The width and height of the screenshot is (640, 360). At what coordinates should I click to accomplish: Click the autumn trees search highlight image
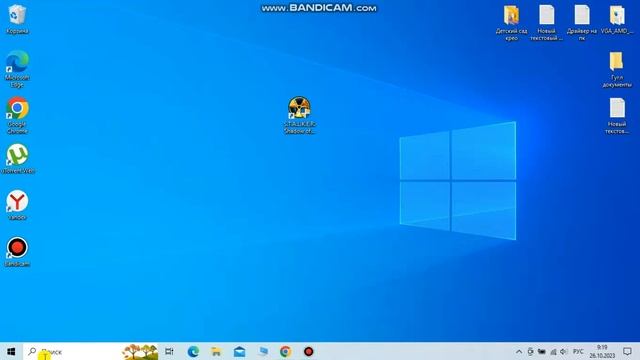pyautogui.click(x=140, y=351)
